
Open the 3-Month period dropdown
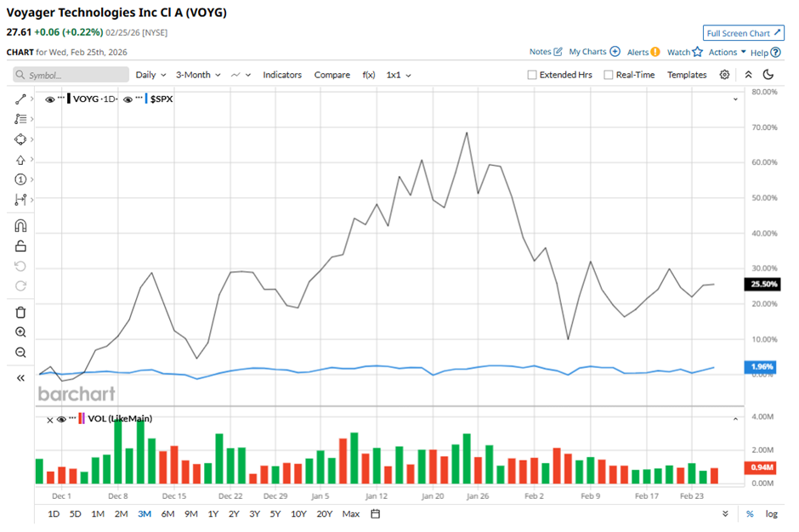pyautogui.click(x=198, y=75)
